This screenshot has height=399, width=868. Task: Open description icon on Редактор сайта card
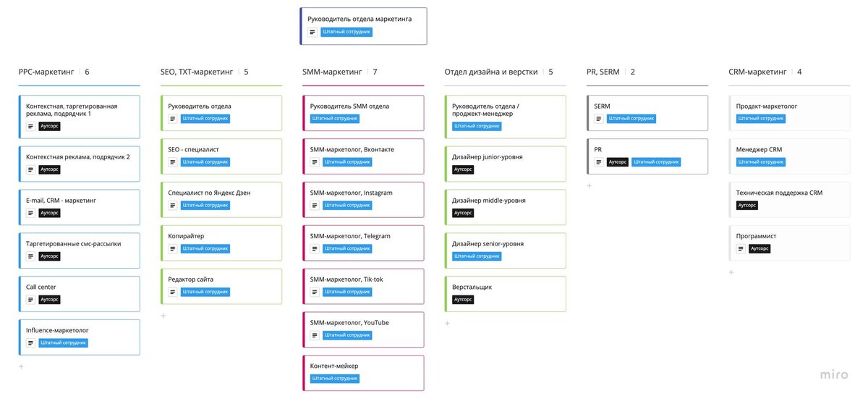(172, 292)
